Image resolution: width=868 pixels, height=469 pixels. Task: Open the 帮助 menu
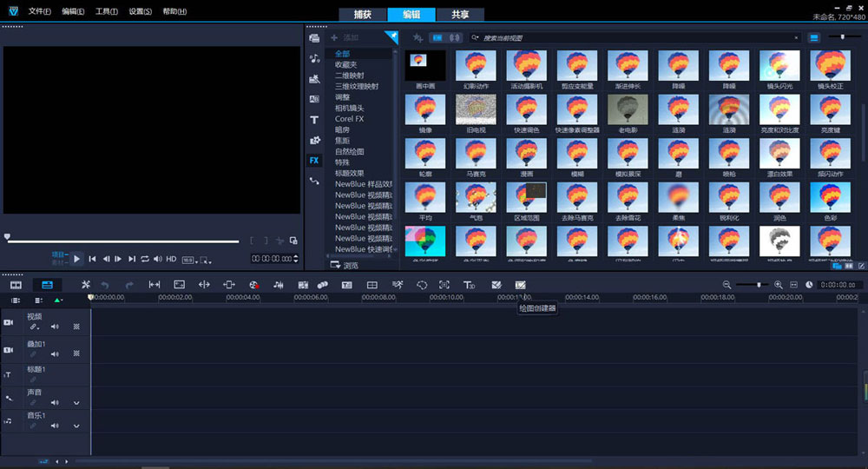[174, 11]
